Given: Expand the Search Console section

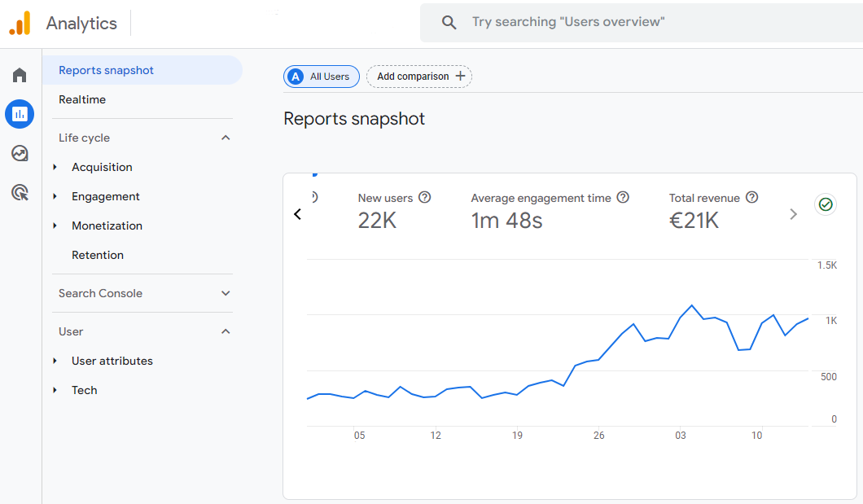Looking at the screenshot, I should click(x=226, y=294).
